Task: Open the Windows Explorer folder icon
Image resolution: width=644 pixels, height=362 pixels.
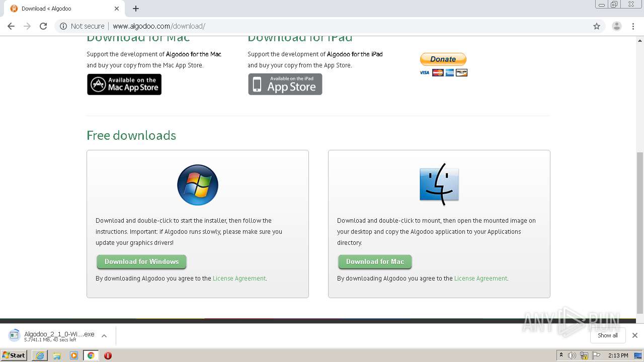Action: point(57,355)
